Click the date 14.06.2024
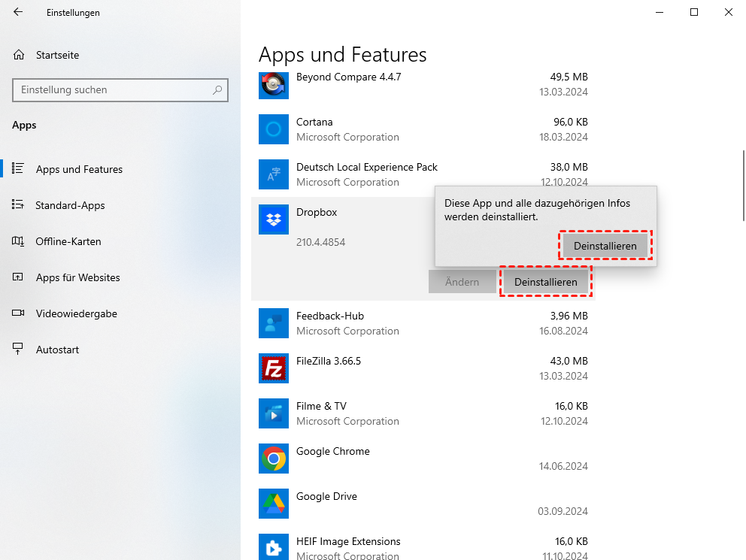The image size is (746, 560). point(563,466)
